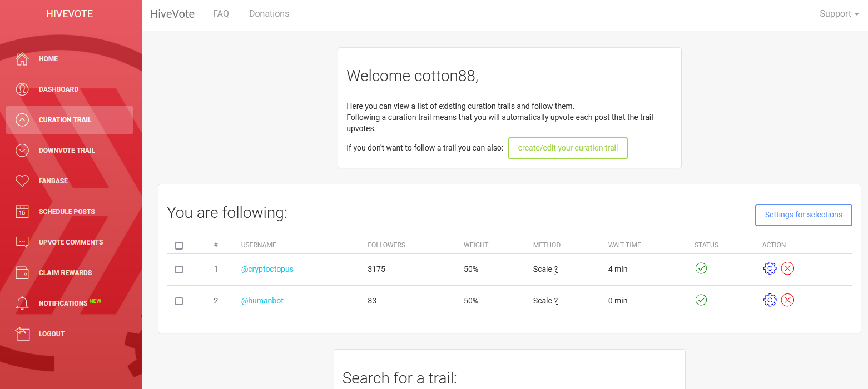The width and height of the screenshot is (868, 389).
Task: Click the You are following heading
Action: click(227, 213)
